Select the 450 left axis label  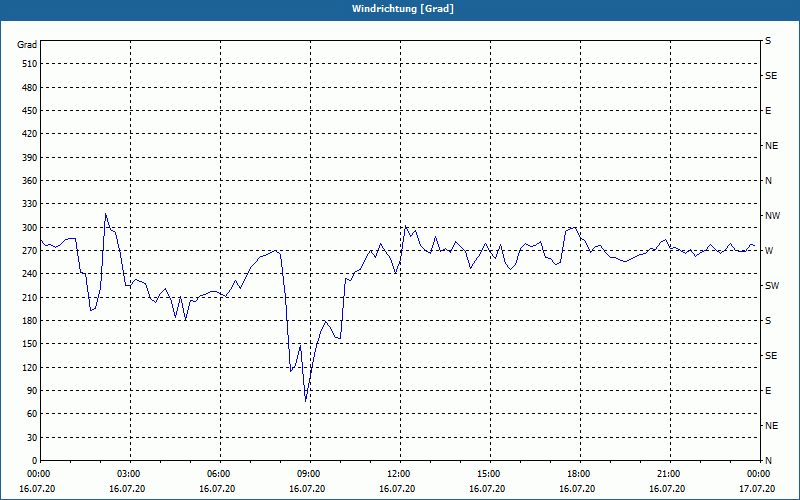pyautogui.click(x=30, y=111)
